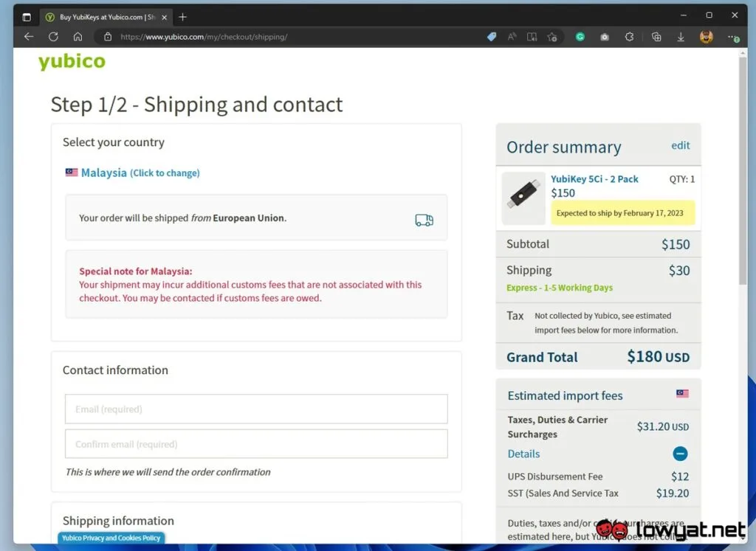
Task: Focus the Confirm email (required) field
Action: (256, 443)
